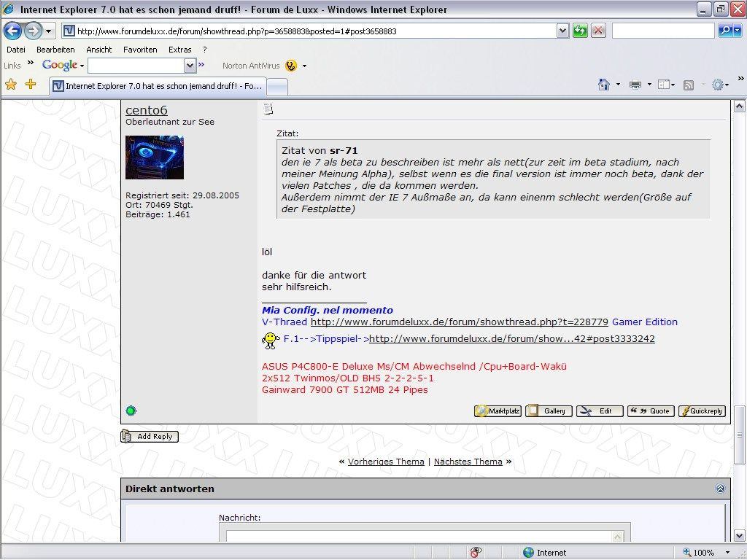Select the Internet Explorer 7.0 thread tab
Screen dimensions: 747x560
tap(158, 86)
